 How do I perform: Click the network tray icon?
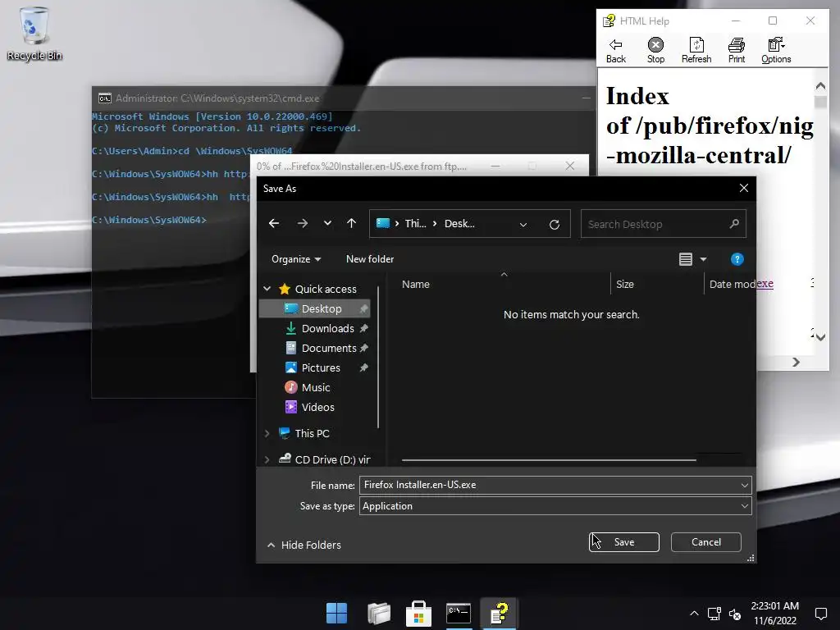(714, 614)
